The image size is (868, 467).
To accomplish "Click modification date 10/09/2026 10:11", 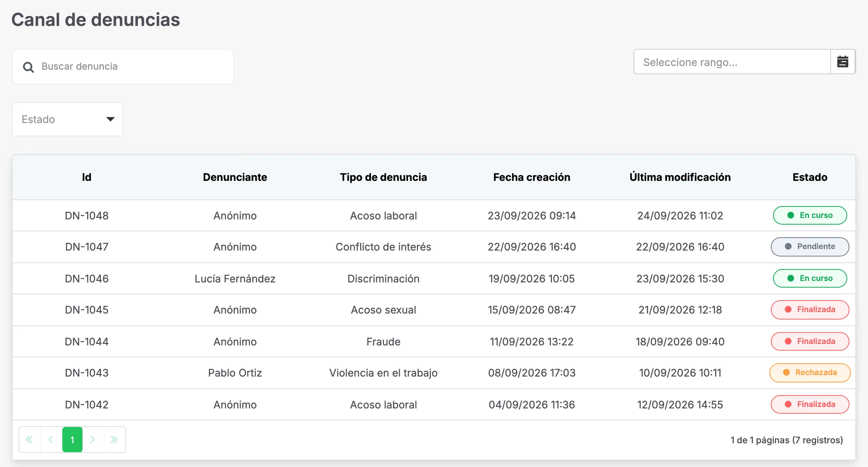I will 680,373.
